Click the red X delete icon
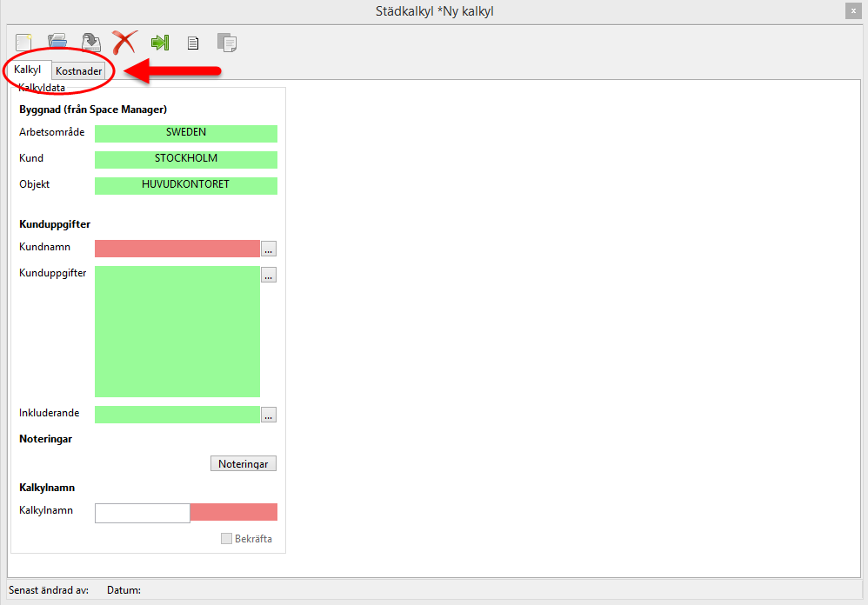 (x=125, y=41)
